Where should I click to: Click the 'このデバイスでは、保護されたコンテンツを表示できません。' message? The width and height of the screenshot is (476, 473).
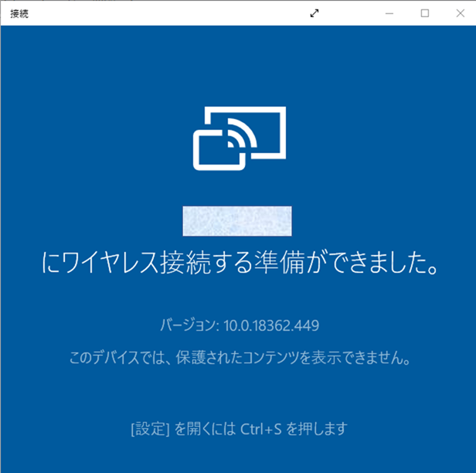tap(240, 357)
